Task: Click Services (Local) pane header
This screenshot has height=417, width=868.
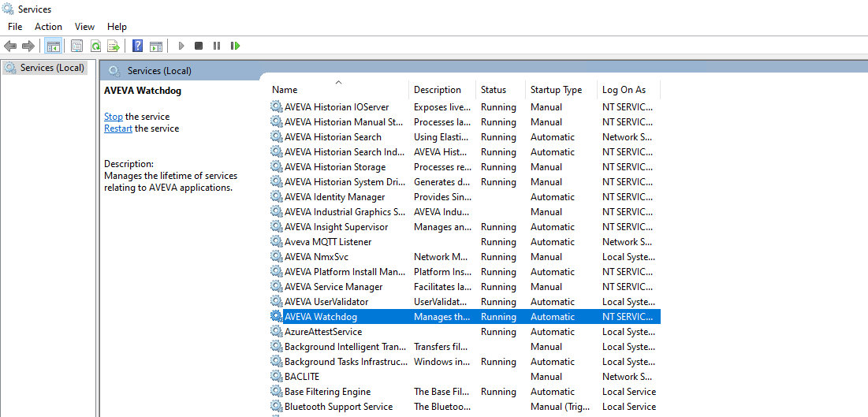Action: pyautogui.click(x=159, y=70)
